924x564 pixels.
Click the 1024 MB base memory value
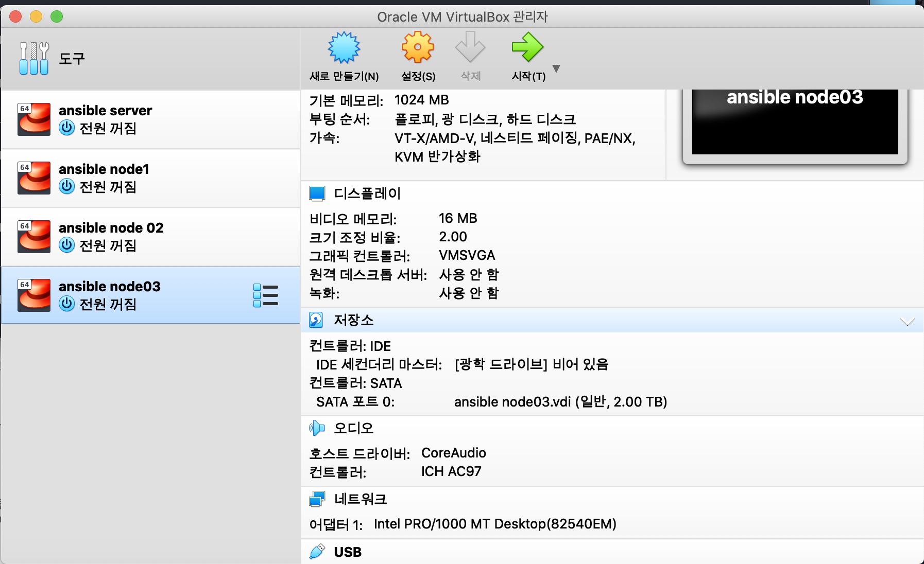click(422, 100)
